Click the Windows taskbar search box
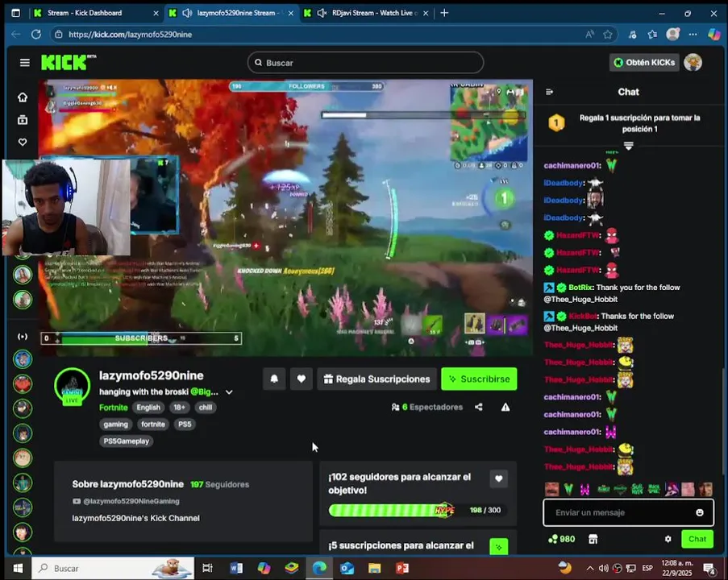The height and width of the screenshot is (580, 728). tap(113, 569)
